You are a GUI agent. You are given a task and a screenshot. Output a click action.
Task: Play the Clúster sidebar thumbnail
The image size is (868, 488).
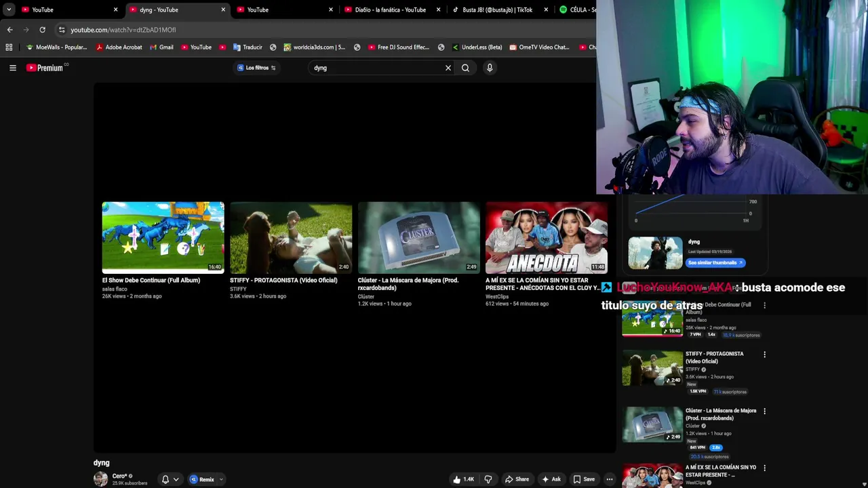[x=652, y=425]
